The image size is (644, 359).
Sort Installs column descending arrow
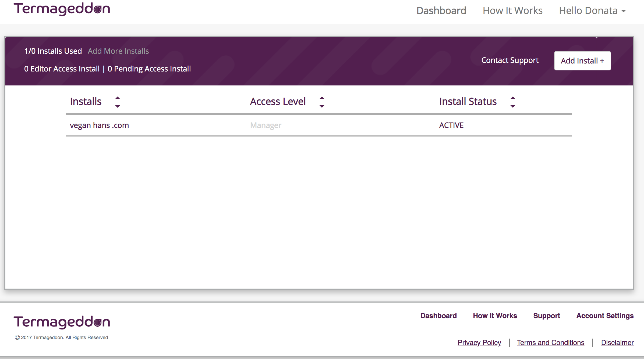pyautogui.click(x=118, y=106)
